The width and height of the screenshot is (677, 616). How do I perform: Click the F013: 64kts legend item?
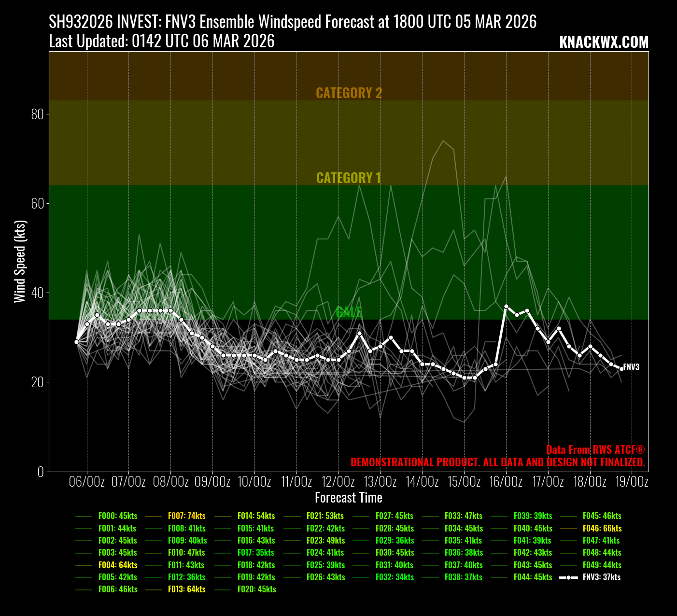pyautogui.click(x=186, y=589)
